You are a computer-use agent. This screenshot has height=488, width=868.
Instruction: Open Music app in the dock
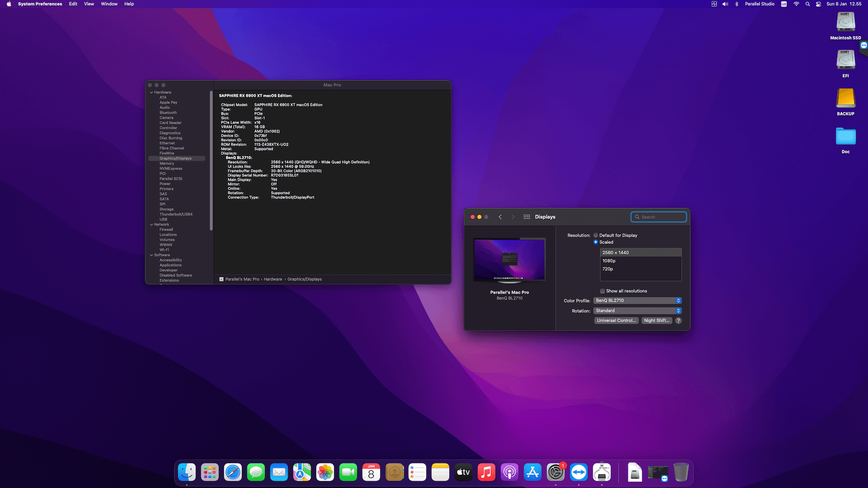[486, 472]
